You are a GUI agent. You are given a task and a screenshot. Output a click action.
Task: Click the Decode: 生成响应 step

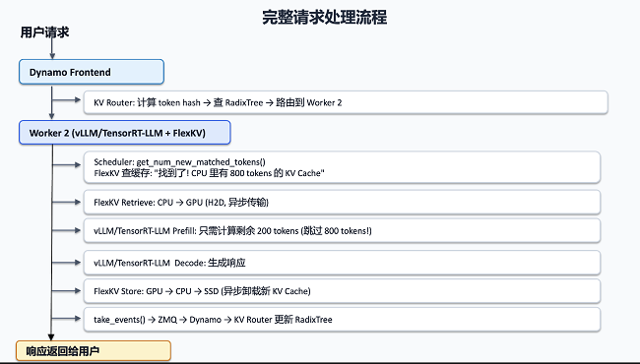pos(342,263)
